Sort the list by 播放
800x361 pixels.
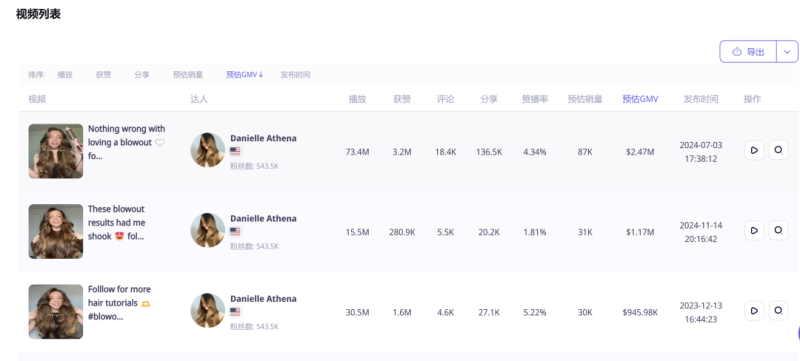click(x=65, y=74)
